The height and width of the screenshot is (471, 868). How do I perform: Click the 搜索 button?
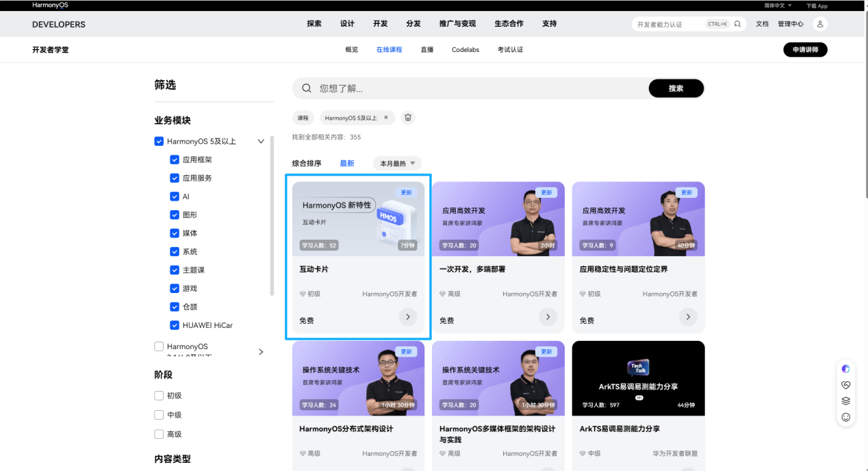676,88
